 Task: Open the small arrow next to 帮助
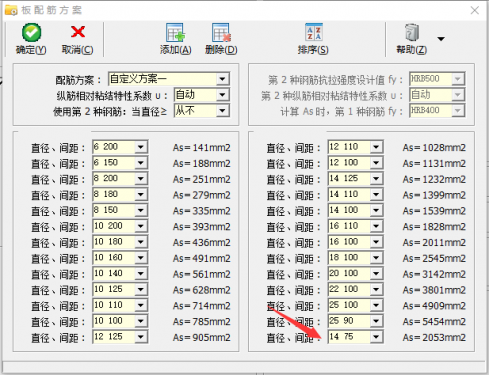pos(441,39)
